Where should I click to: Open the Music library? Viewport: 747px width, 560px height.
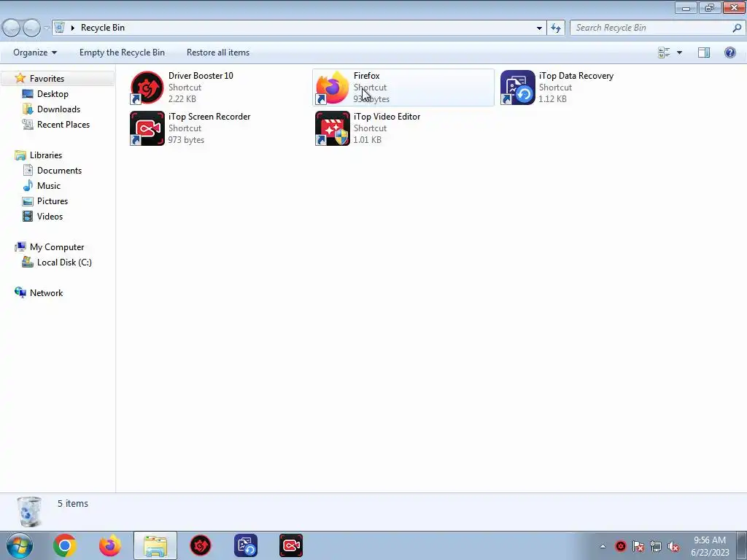[49, 186]
